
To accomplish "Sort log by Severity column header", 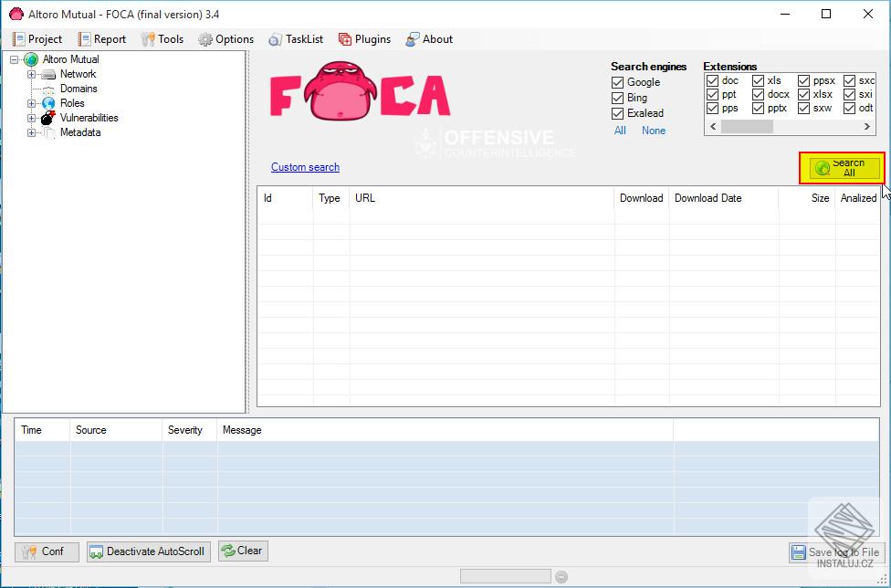I will click(189, 430).
